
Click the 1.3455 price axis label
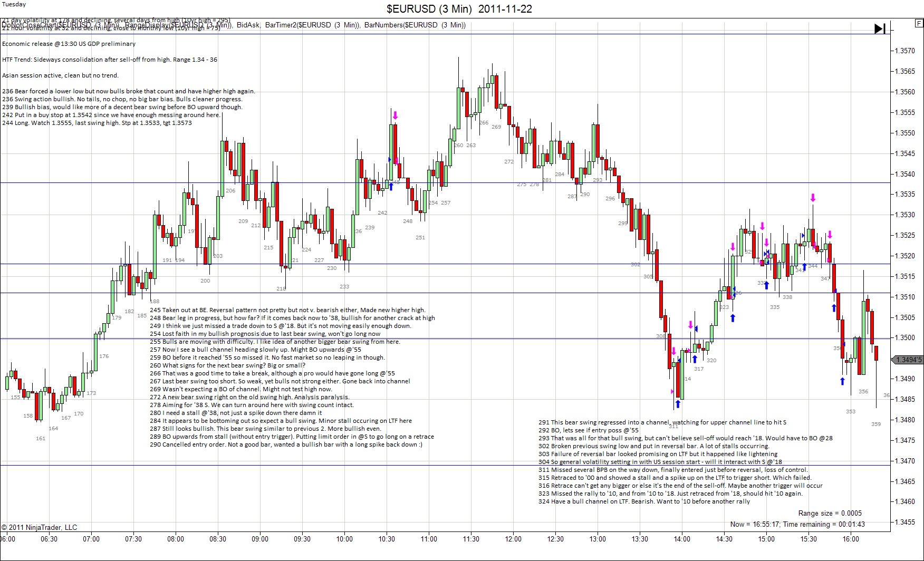tap(905, 522)
